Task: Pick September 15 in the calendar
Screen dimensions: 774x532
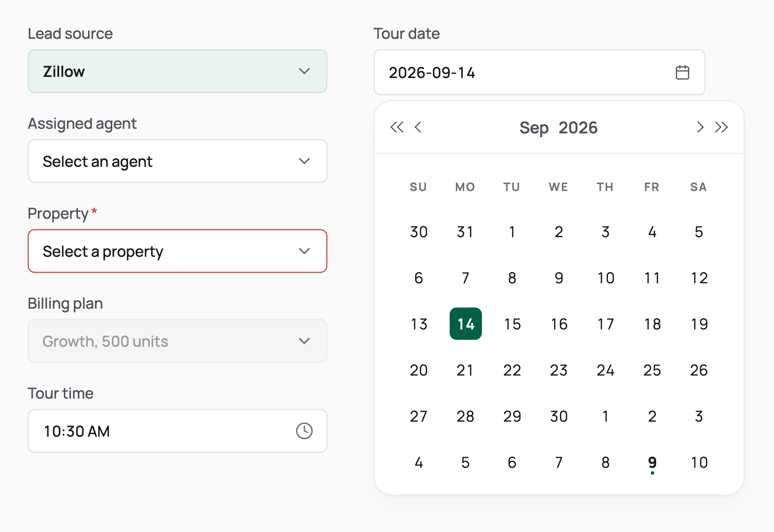Action: [512, 324]
